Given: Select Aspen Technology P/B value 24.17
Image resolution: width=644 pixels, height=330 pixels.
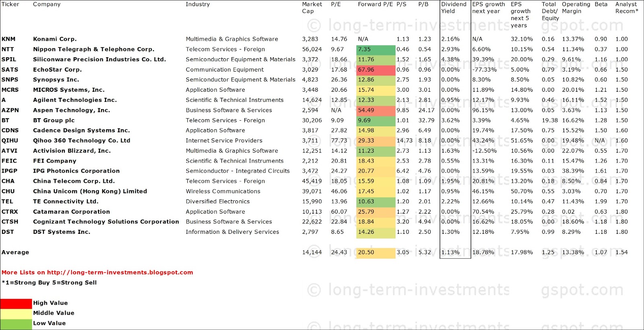Looking at the screenshot, I should point(426,110).
